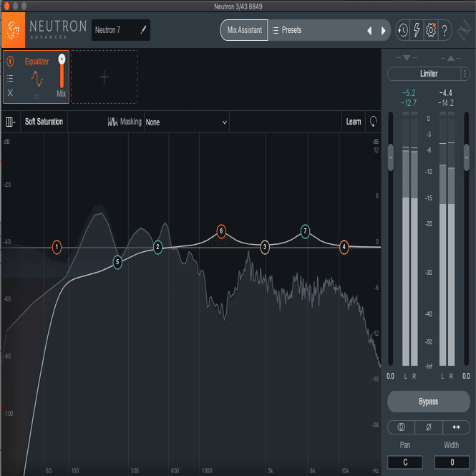Open the undo history icon
The image size is (476, 476).
click(403, 30)
